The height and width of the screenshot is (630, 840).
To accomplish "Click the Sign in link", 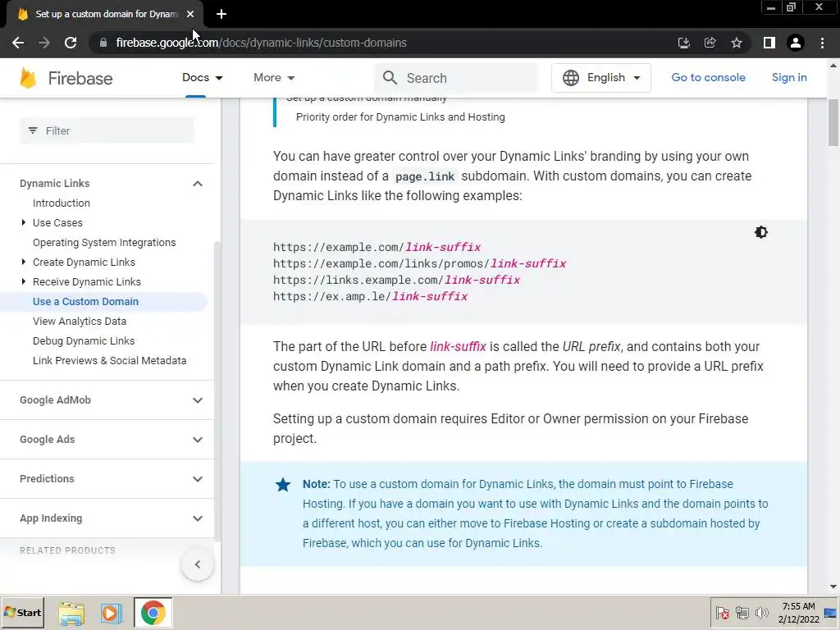I will (x=789, y=78).
